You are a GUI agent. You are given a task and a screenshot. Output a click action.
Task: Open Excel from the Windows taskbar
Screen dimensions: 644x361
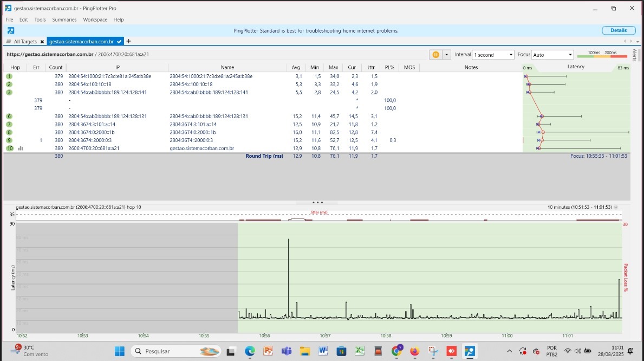tap(360, 351)
